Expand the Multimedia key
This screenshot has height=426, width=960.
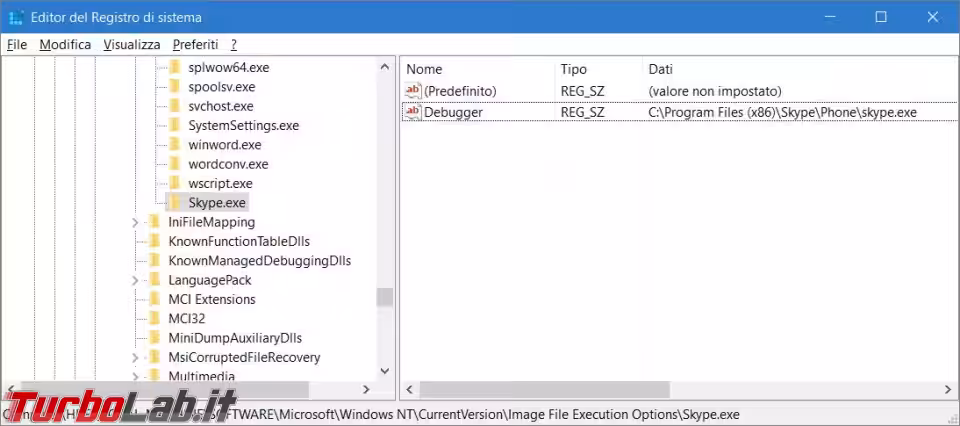pyautogui.click(x=135, y=375)
